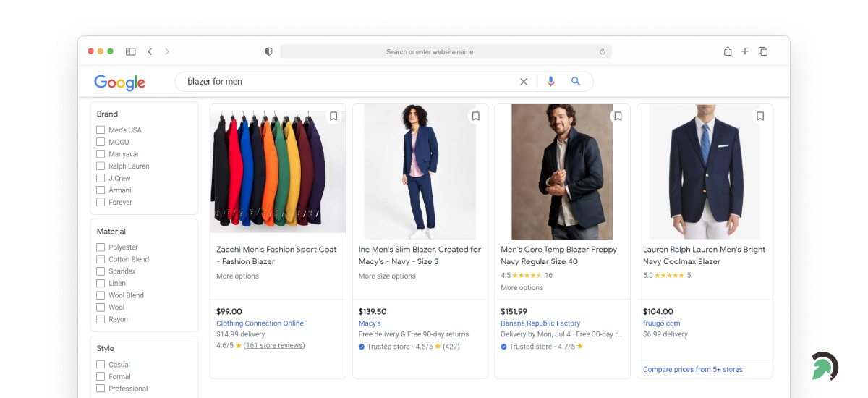This screenshot has height=398, width=868.
Task: Clear the search query with X icon
Action: click(524, 82)
